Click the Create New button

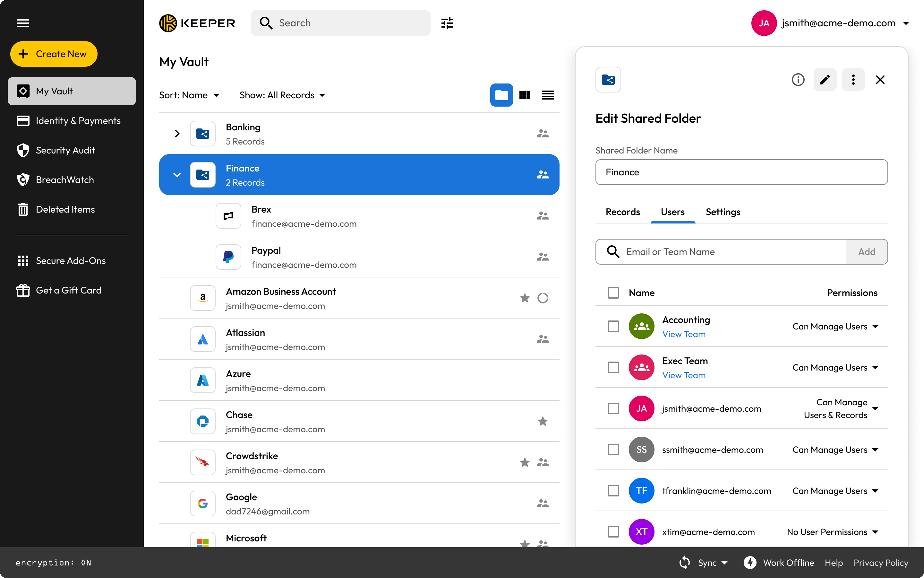pos(54,54)
